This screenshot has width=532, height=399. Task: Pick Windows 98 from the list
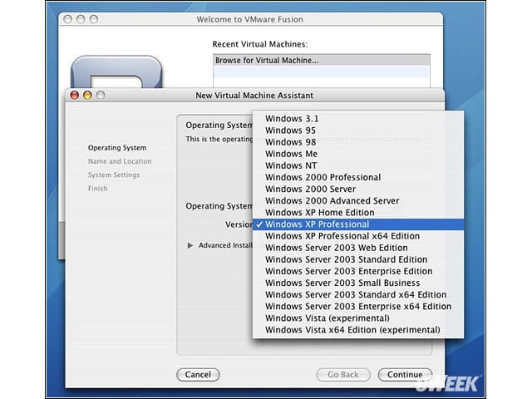click(x=358, y=142)
